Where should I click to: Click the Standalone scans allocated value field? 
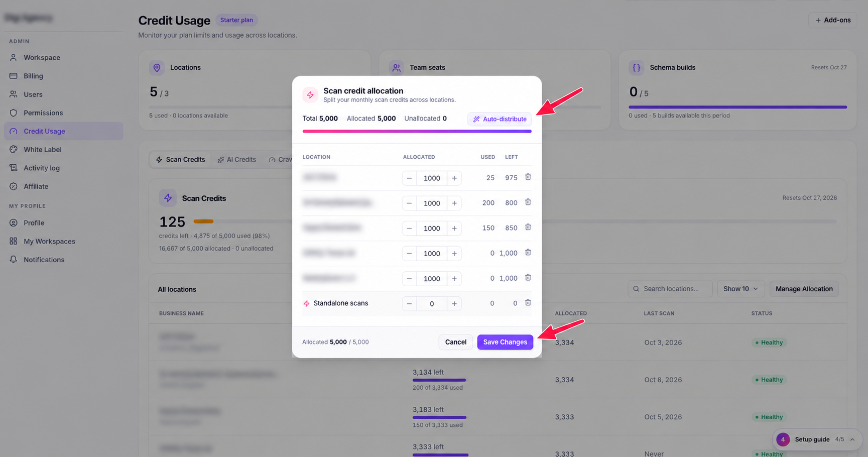coord(432,304)
